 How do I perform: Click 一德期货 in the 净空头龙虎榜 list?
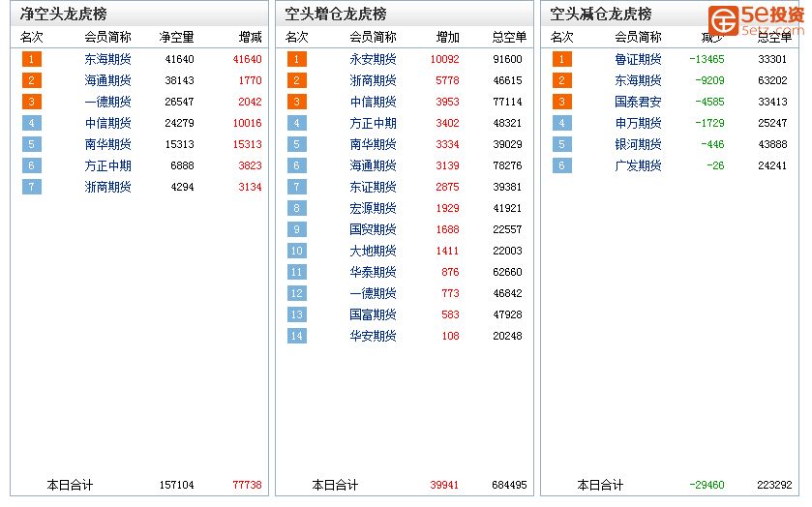tap(107, 102)
